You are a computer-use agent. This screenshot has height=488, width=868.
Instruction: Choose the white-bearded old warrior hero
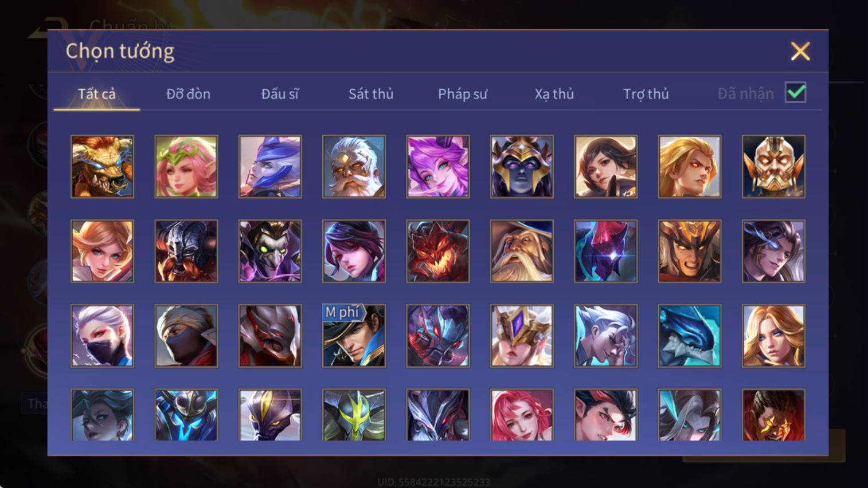click(x=354, y=167)
